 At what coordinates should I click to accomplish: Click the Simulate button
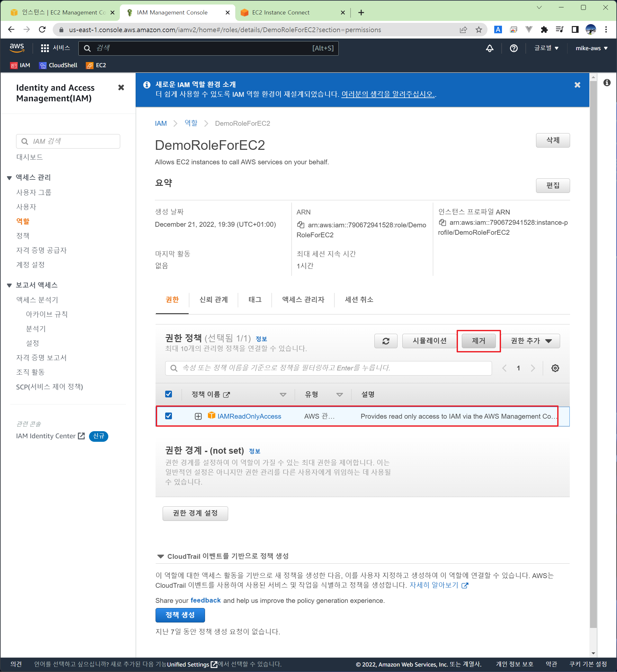(429, 341)
